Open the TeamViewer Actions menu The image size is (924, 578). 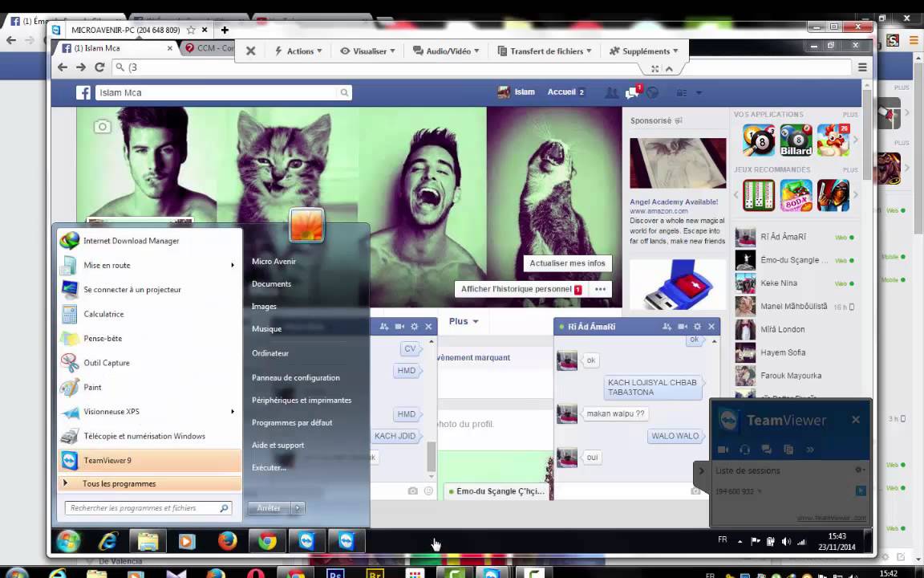(298, 51)
